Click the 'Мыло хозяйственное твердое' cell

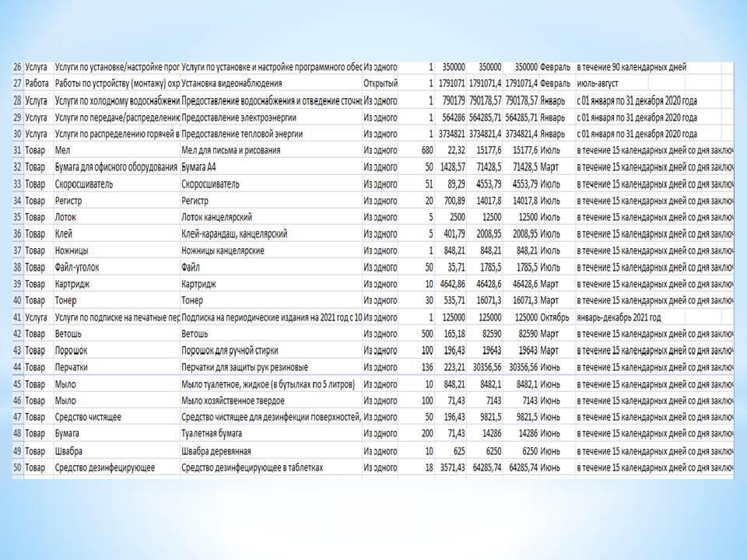[233, 401]
